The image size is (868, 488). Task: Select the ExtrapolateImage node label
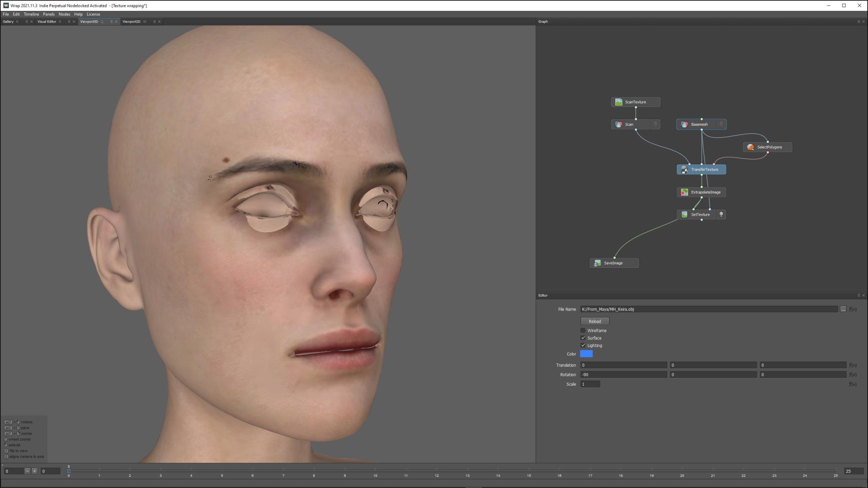[706, 192]
